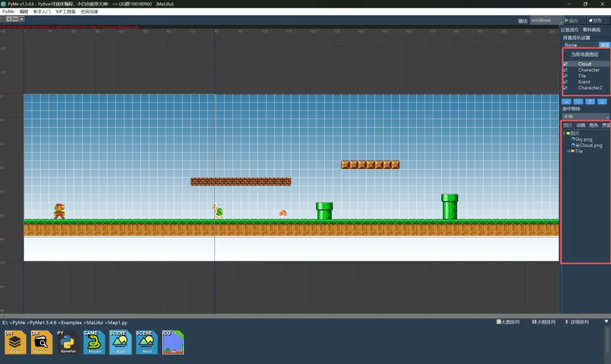Open the BackUp directory icon
The height and width of the screenshot is (364, 611).
[x=15, y=342]
